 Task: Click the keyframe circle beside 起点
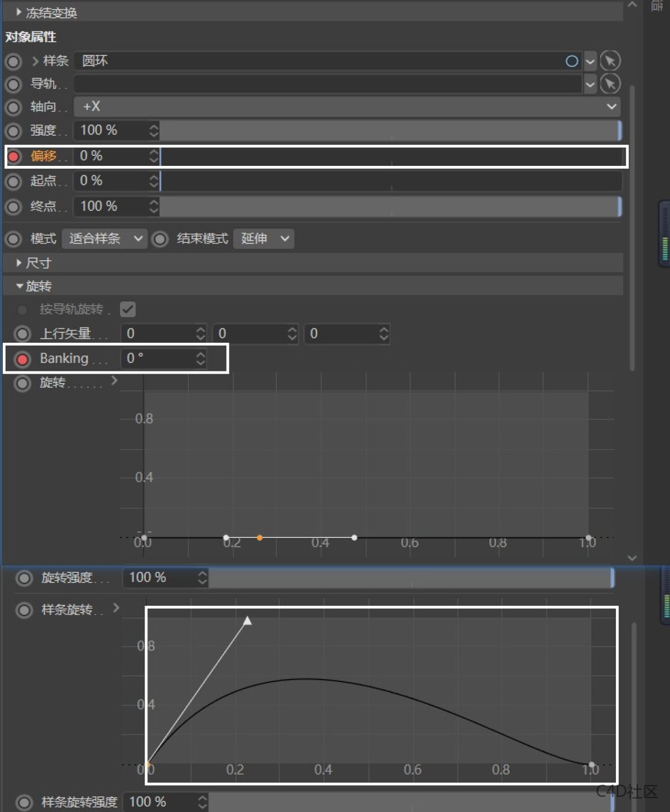point(13,181)
